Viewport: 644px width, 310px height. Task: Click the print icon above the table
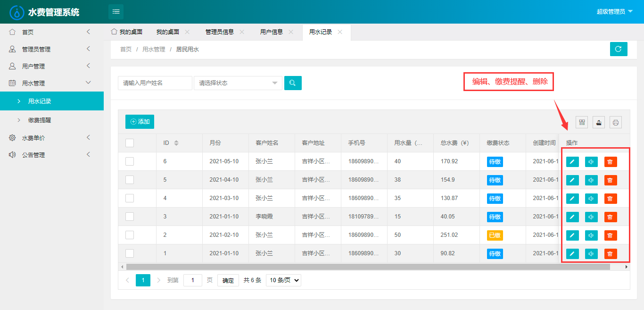[x=616, y=123]
